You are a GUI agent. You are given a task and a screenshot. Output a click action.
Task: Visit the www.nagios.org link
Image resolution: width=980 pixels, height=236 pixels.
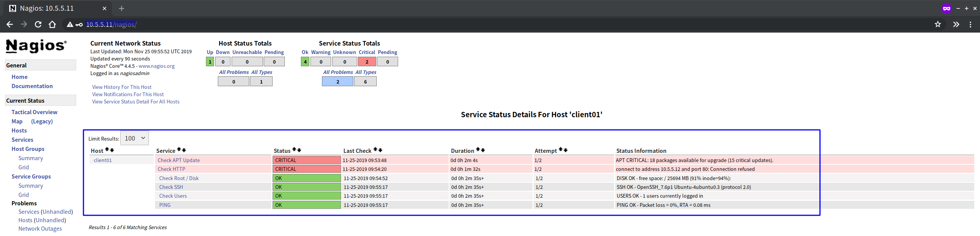point(157,66)
